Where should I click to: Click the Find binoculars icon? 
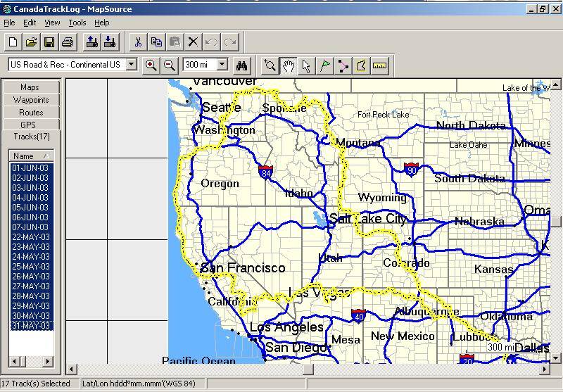pyautogui.click(x=241, y=65)
